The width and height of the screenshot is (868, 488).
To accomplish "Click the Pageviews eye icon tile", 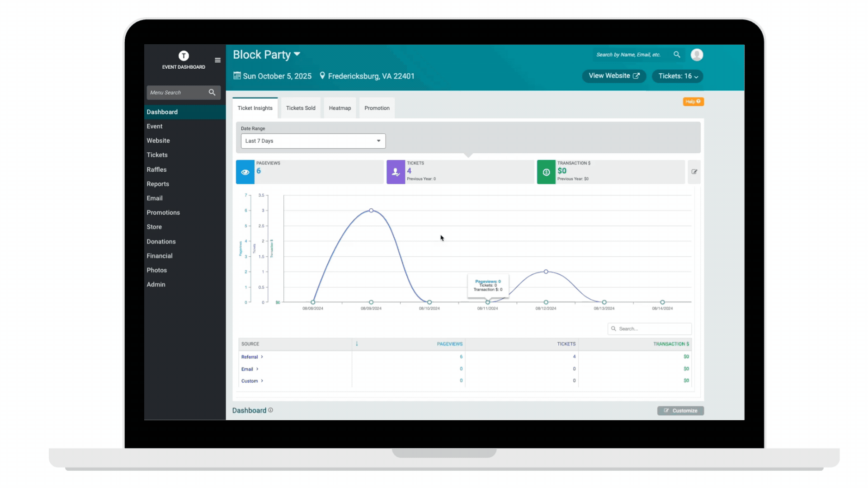I will click(245, 172).
